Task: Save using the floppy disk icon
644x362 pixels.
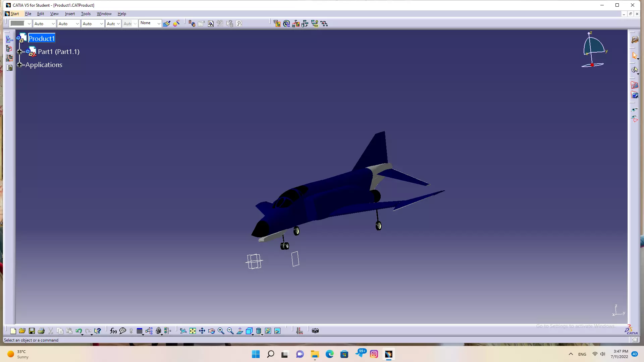Action: click(32, 331)
